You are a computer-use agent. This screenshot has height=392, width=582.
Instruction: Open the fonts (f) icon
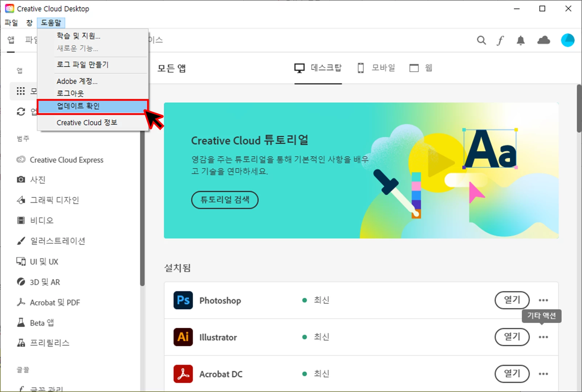[x=500, y=40]
